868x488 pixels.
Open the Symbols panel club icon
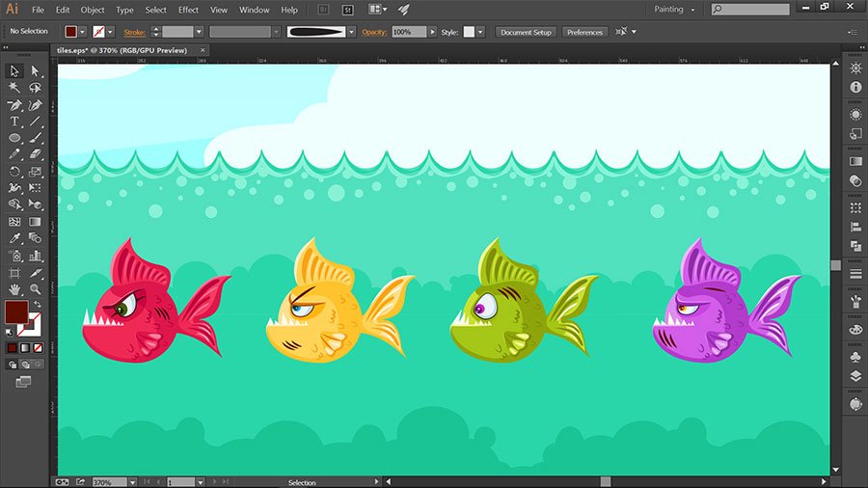pos(855,357)
